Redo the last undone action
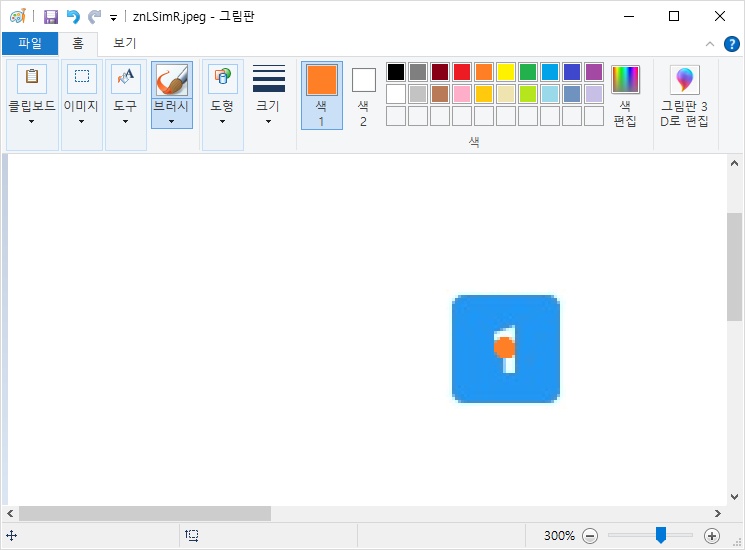 pyautogui.click(x=95, y=17)
